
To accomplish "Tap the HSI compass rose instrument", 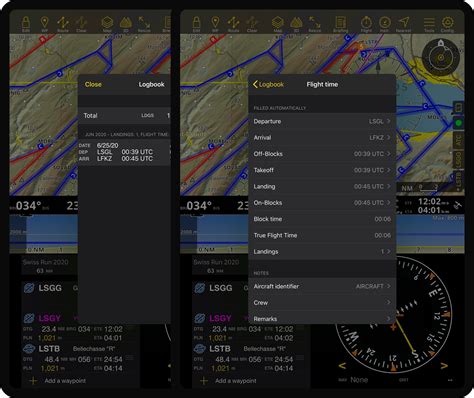I will 393,314.
